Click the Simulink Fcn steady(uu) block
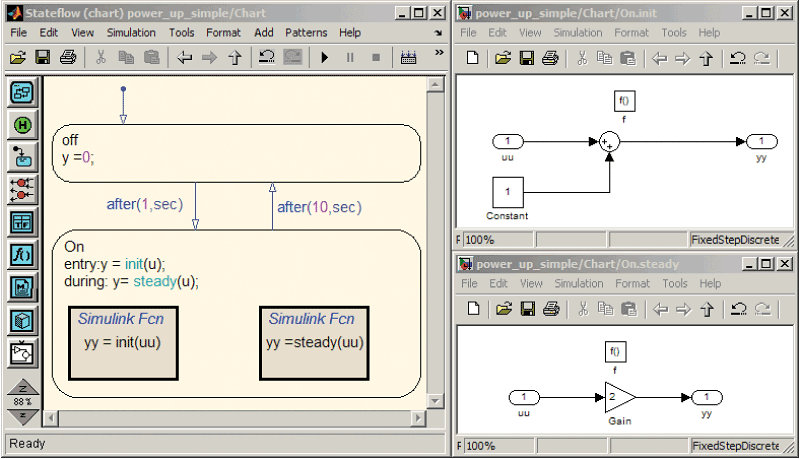800x459 pixels. [x=313, y=341]
